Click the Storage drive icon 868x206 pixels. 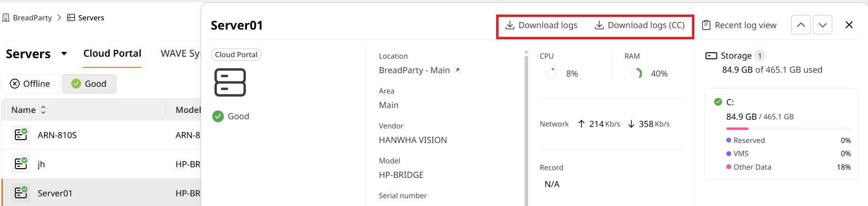coord(711,56)
